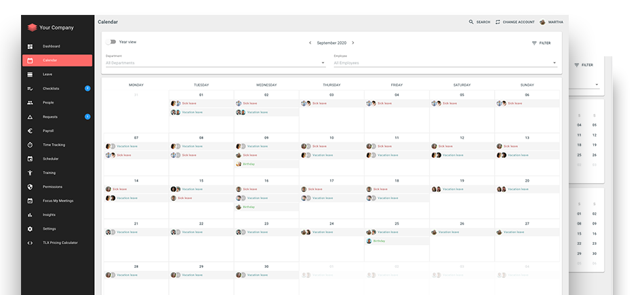This screenshot has width=644, height=295.
Task: Open Vacation leave event on the 19th
Action: [x=462, y=189]
